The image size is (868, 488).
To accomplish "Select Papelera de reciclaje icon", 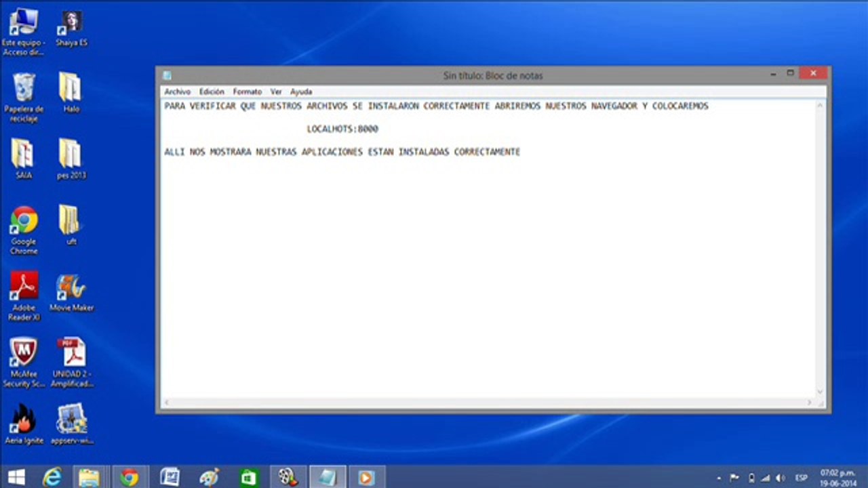I will coord(24,98).
